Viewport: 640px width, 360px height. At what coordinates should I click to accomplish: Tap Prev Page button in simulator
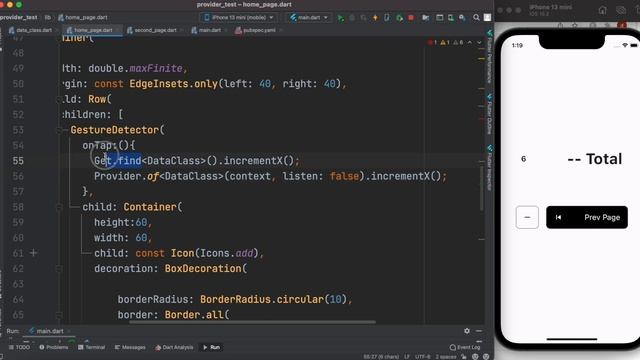(x=587, y=218)
